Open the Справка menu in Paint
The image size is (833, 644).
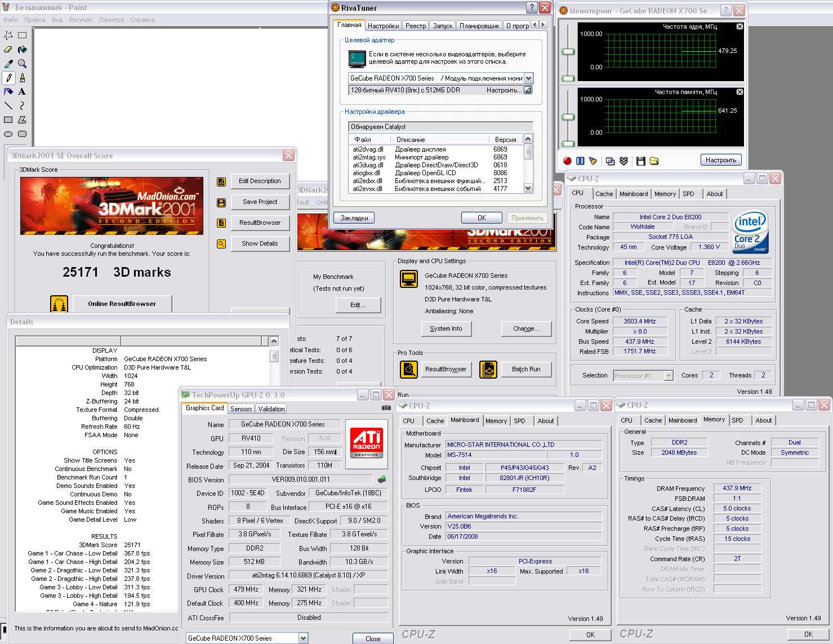click(x=142, y=20)
